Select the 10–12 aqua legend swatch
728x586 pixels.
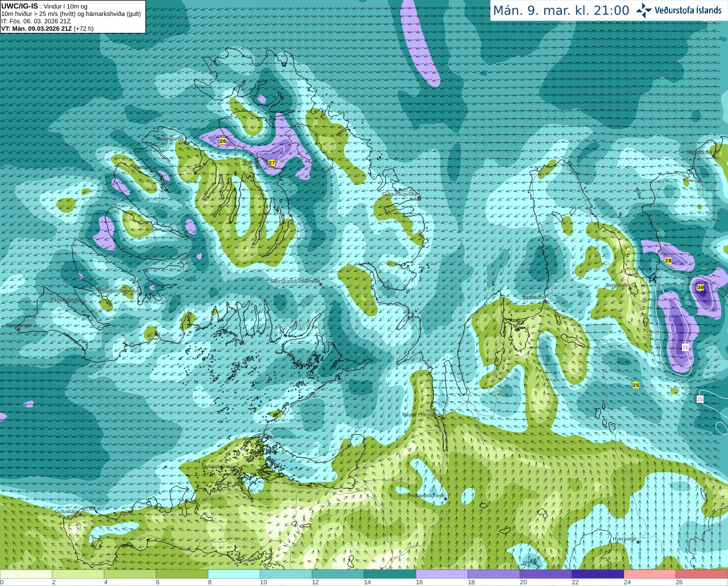tap(286, 574)
